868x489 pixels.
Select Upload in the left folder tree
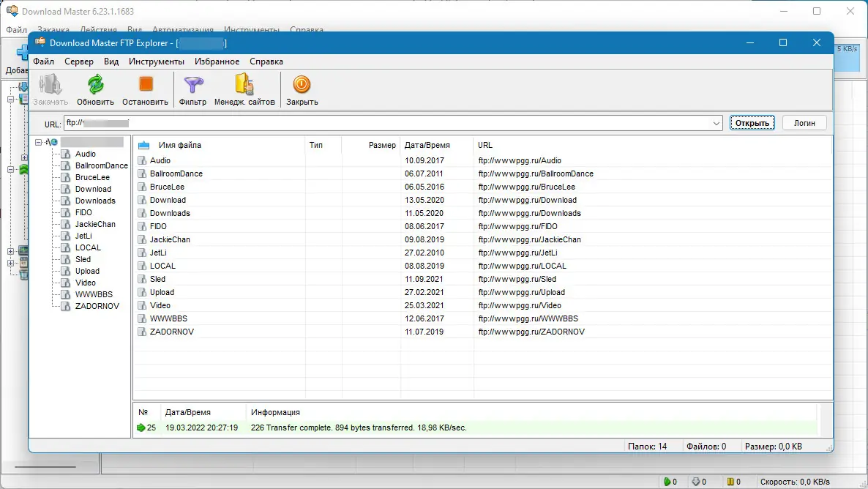tap(88, 272)
